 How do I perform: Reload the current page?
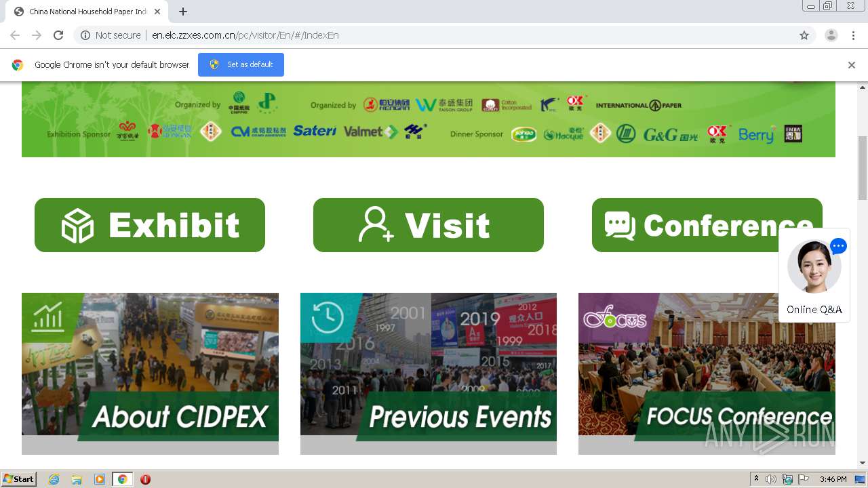(58, 35)
